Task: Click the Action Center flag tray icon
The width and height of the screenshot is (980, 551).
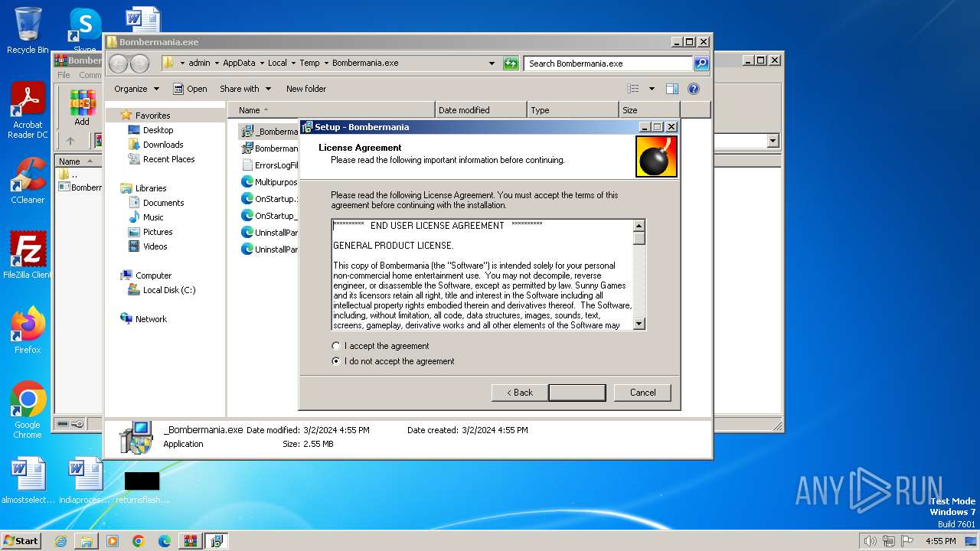Action: click(907, 541)
